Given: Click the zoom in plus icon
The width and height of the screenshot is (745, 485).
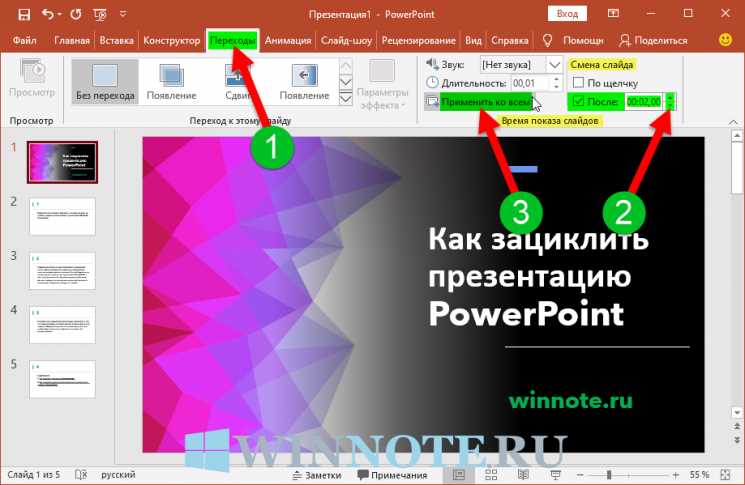Looking at the screenshot, I should pos(676,475).
